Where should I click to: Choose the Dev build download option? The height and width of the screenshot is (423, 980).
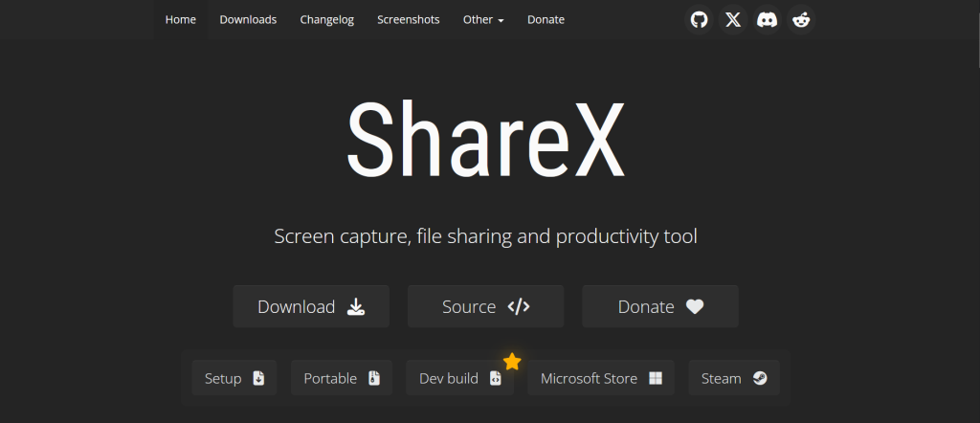click(460, 378)
